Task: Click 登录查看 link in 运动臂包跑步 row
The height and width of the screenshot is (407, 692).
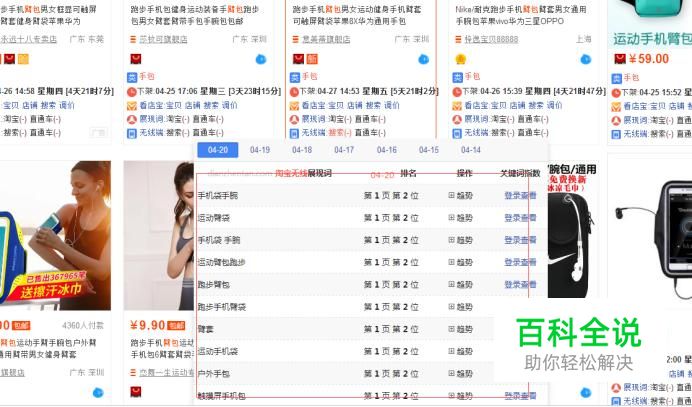Action: coord(520,262)
